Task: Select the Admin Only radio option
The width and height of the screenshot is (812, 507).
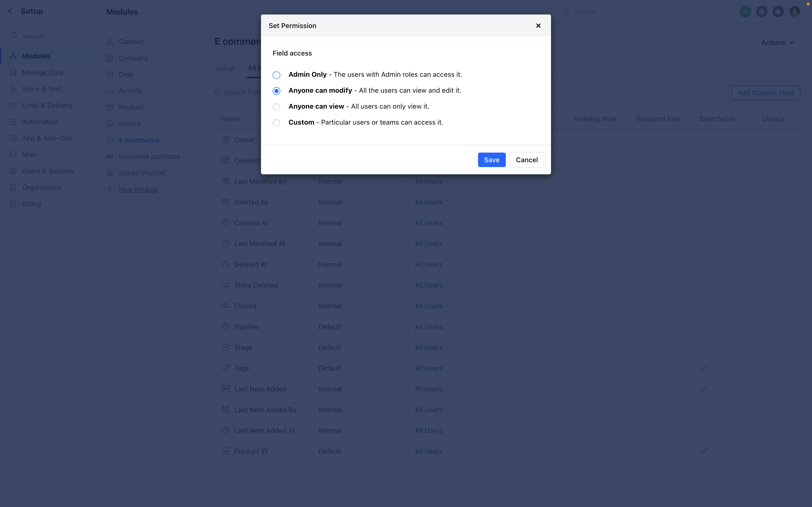Action: coord(276,75)
